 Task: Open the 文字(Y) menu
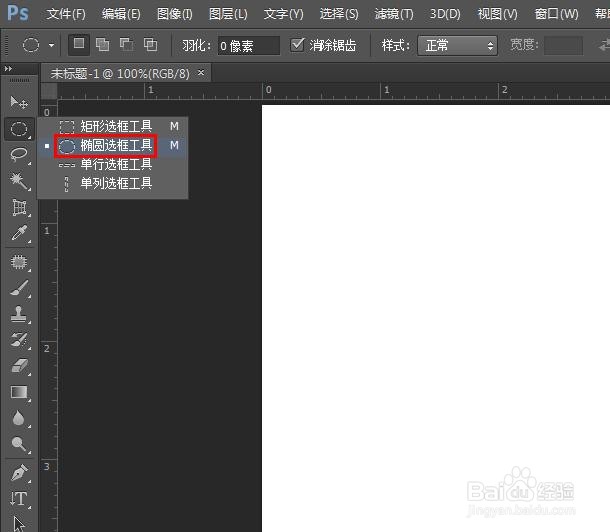(283, 14)
